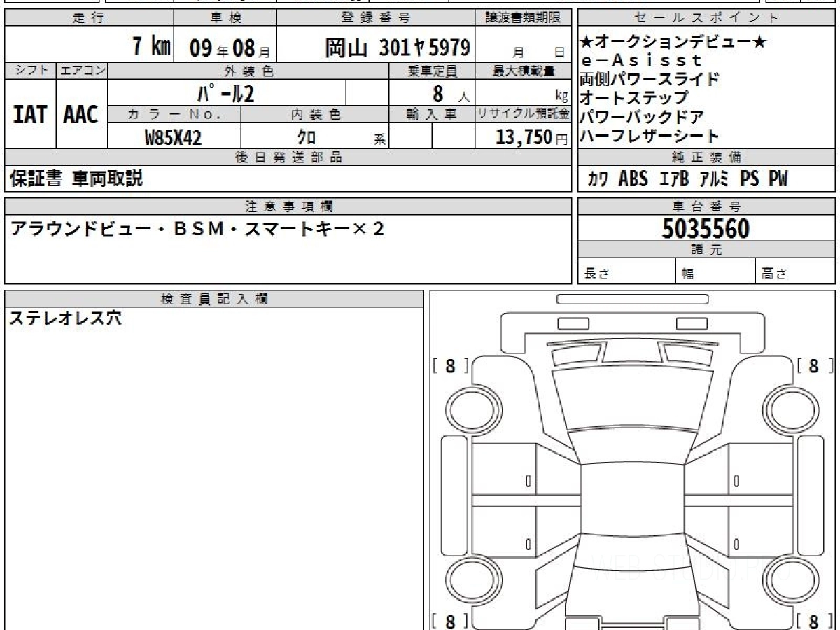
Task: Select the chassis number 5035560
Action: [706, 228]
